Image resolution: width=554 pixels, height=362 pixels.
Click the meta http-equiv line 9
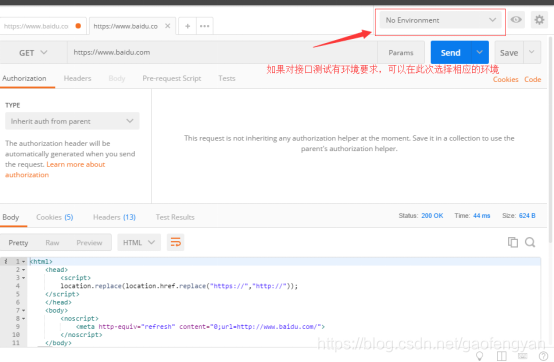click(x=200, y=327)
